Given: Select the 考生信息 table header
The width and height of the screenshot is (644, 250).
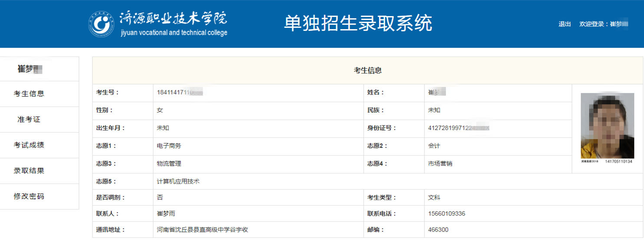Looking at the screenshot, I should click(368, 70).
